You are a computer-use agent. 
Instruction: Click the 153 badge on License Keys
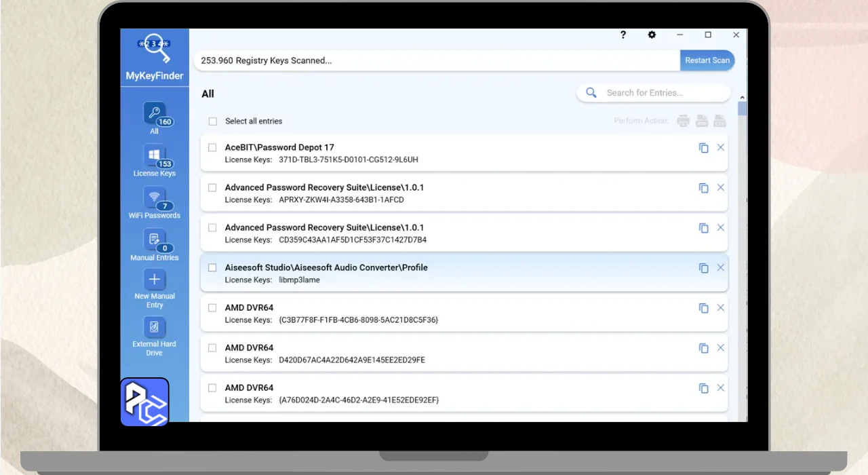[x=165, y=164]
